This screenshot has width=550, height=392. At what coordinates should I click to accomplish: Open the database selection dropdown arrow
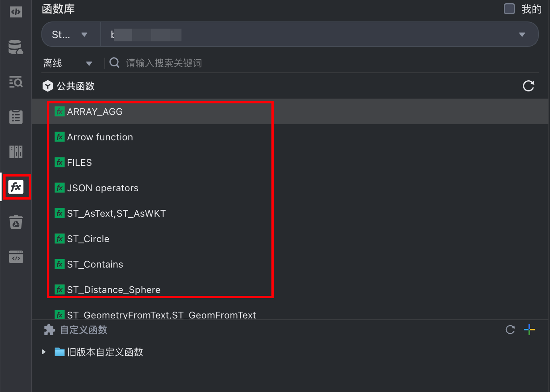(x=522, y=35)
